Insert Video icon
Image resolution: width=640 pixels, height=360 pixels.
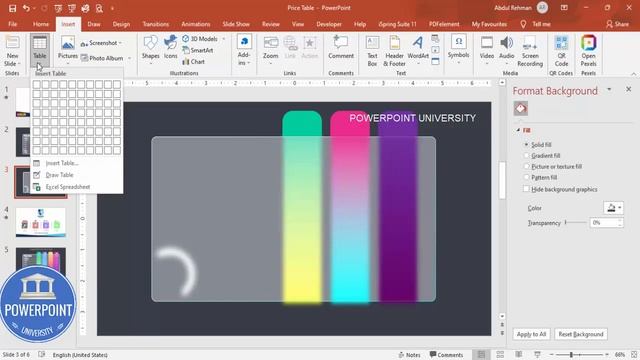tap(487, 43)
